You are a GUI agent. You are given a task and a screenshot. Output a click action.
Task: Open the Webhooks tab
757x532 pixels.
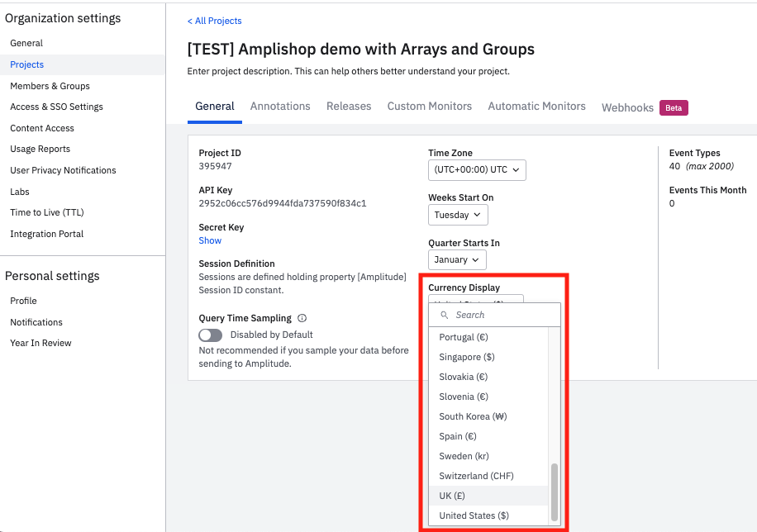pyautogui.click(x=627, y=107)
